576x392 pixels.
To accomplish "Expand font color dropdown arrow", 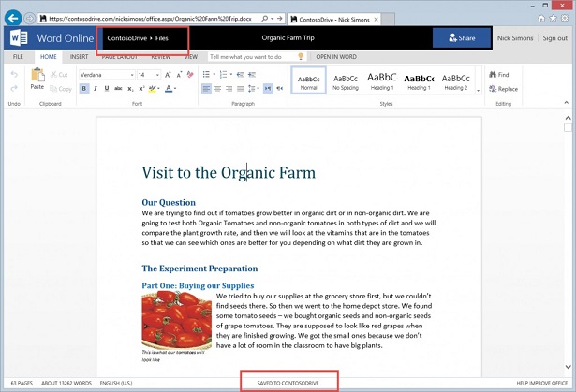I will 175,89.
